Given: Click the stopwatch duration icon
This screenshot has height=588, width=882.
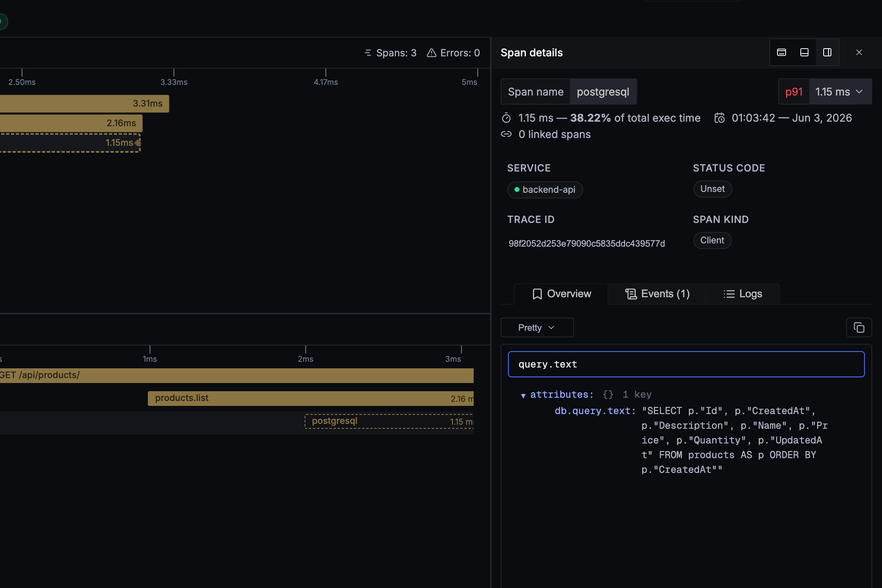Looking at the screenshot, I should click(506, 118).
